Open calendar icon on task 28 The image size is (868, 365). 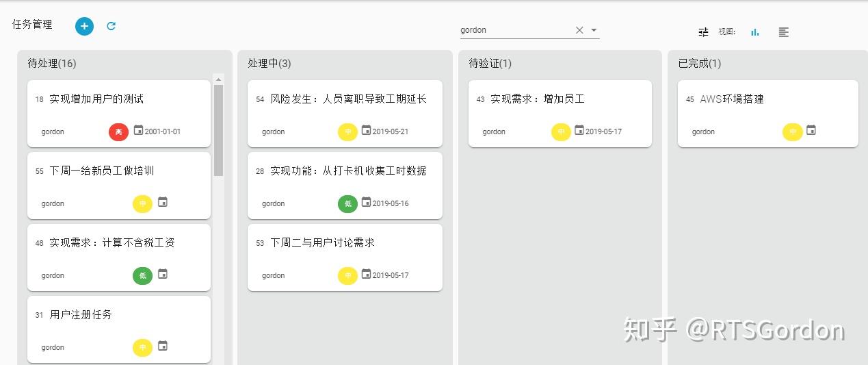(366, 202)
